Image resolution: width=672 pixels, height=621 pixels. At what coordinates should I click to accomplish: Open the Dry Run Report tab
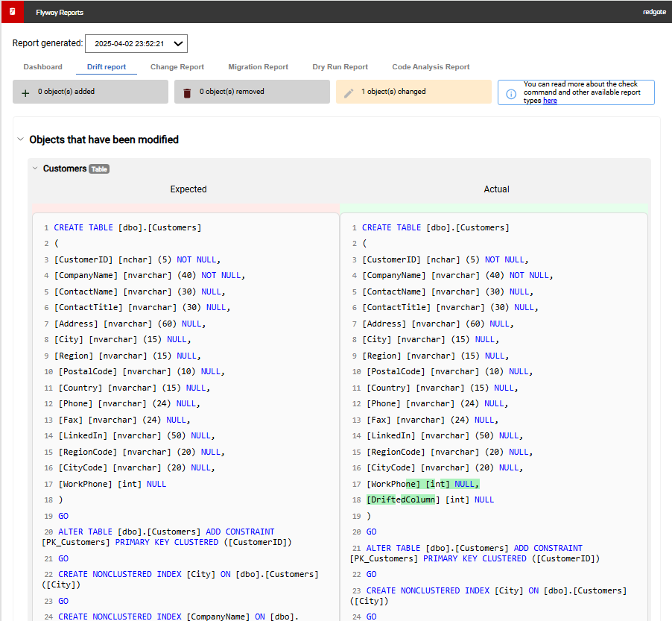[340, 67]
